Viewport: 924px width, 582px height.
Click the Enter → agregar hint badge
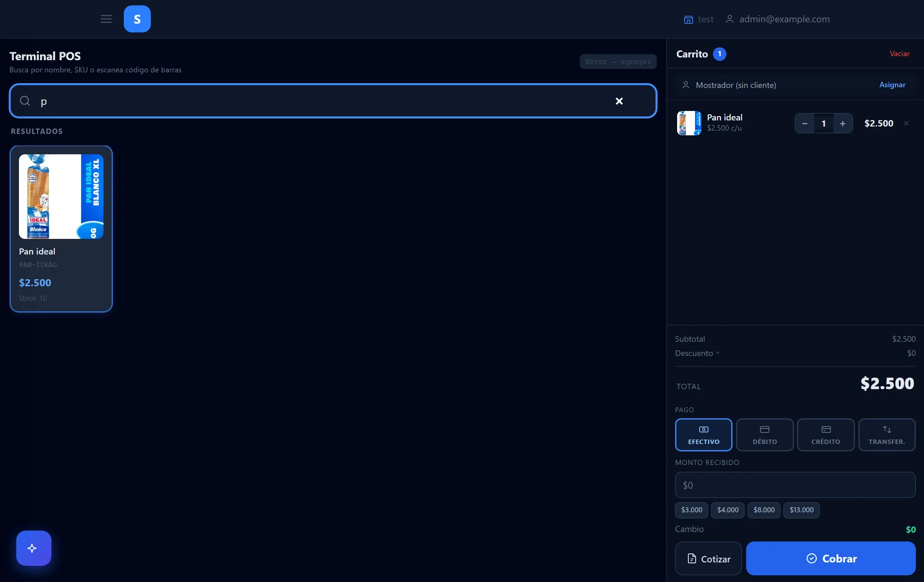tap(618, 62)
